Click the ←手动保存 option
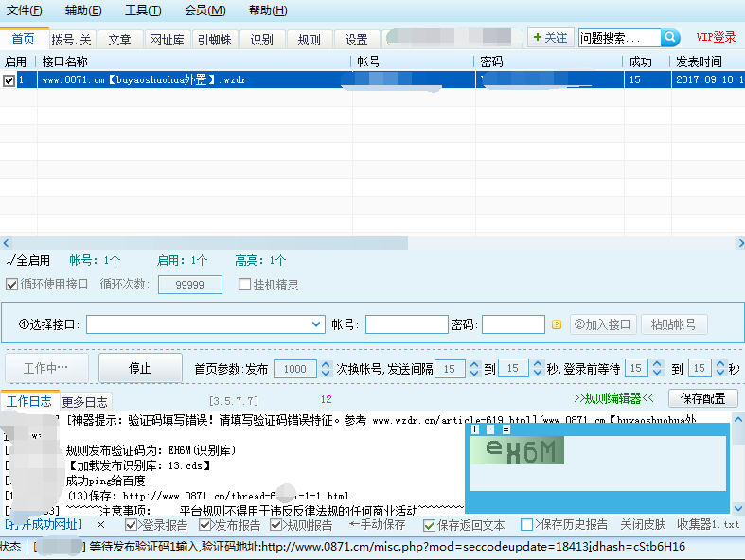The width and height of the screenshot is (745, 560). [378, 524]
